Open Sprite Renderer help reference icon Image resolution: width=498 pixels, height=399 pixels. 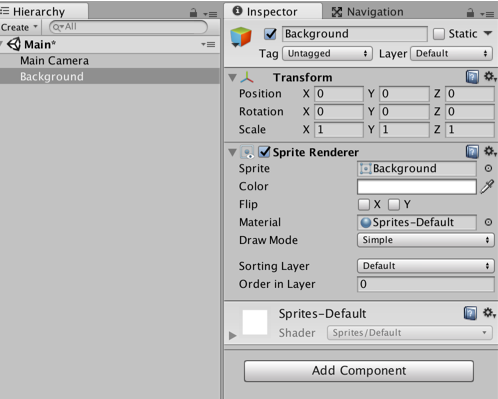(472, 152)
